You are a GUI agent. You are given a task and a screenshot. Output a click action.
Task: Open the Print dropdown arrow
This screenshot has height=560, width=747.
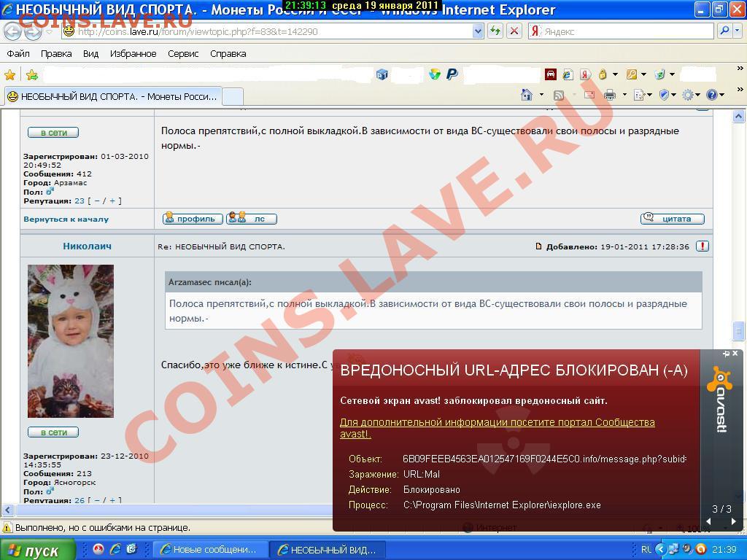(624, 96)
